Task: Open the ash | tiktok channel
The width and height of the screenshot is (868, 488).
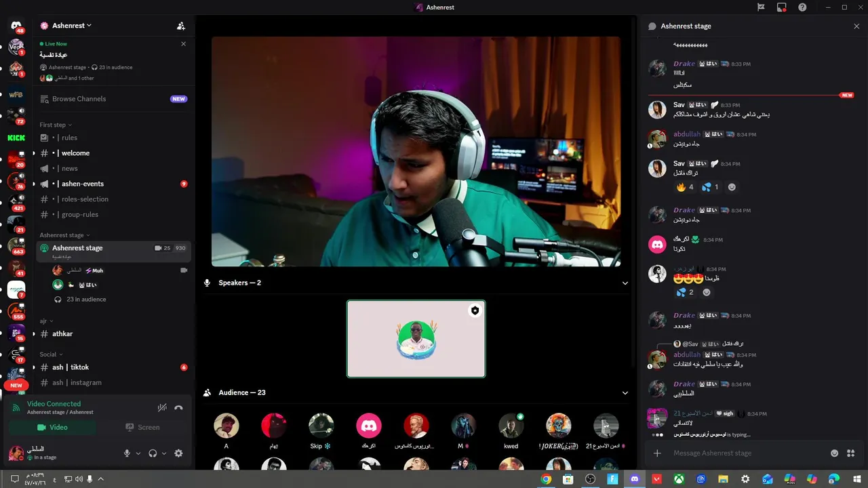Action: coord(113,367)
